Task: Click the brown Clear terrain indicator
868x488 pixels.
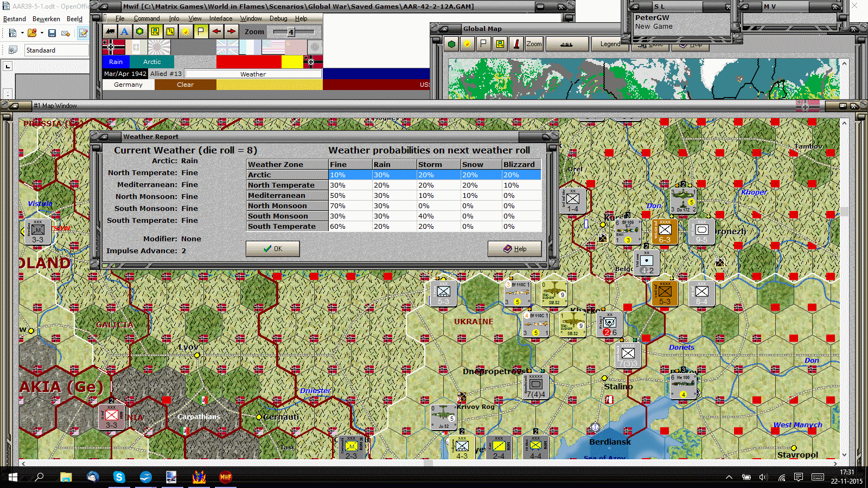Action: 185,85
